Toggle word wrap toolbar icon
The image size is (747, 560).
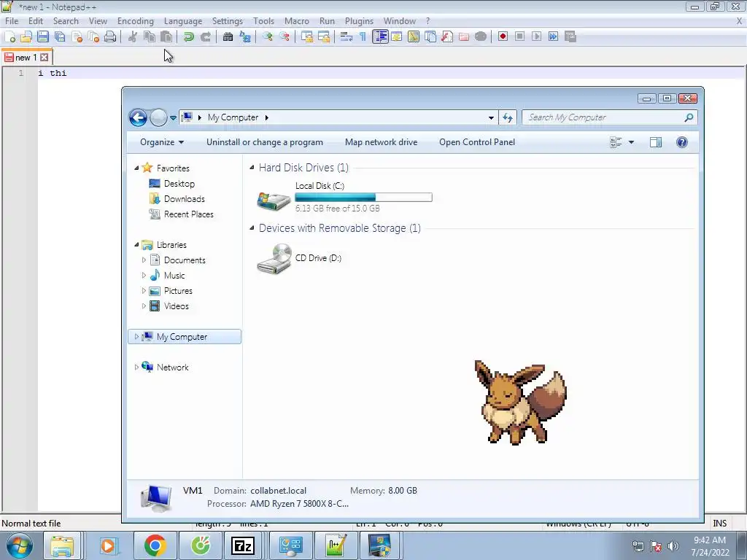pos(347,36)
